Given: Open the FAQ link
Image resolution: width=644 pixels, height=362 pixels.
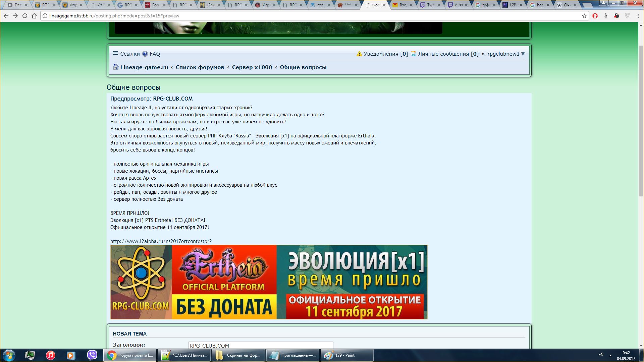Looking at the screenshot, I should (x=151, y=54).
